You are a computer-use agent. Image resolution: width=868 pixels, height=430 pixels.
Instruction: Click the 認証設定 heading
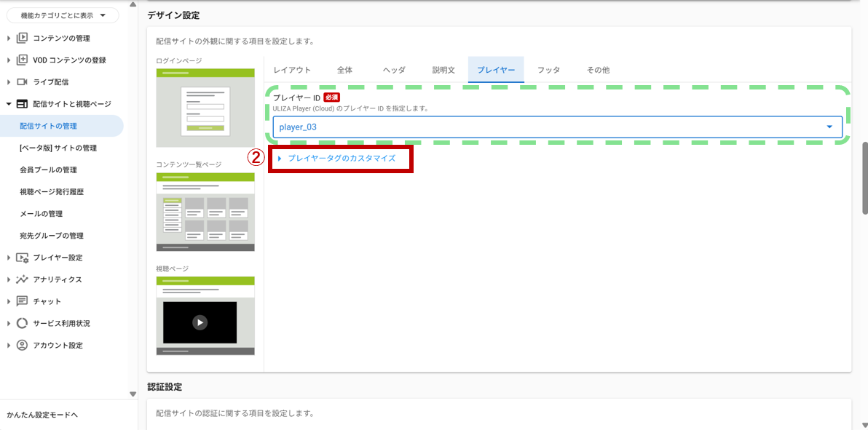(165, 387)
